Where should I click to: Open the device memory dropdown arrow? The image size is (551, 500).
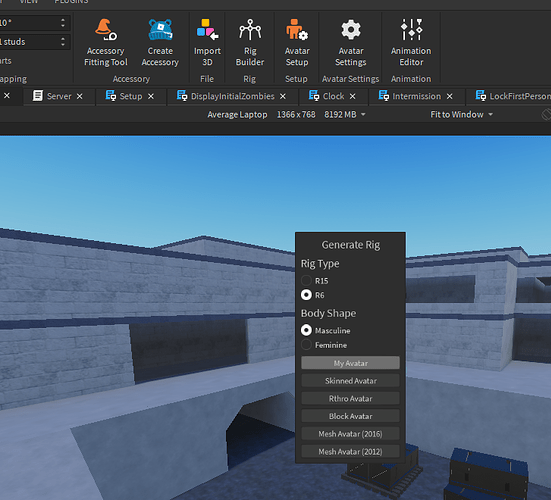point(363,115)
